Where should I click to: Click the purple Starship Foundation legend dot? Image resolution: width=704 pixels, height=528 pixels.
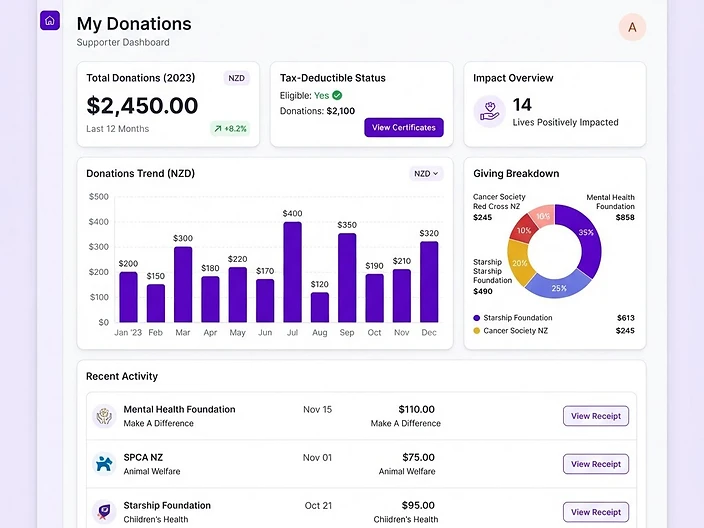tap(477, 318)
